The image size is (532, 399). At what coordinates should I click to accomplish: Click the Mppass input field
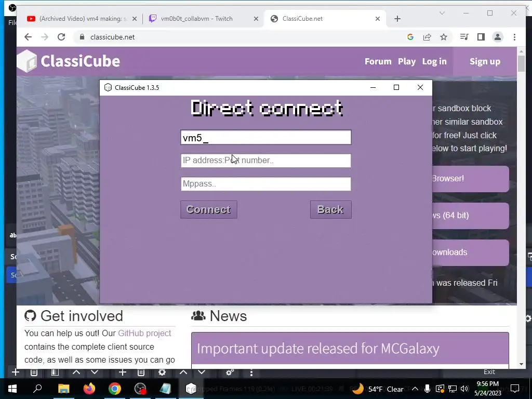265,184
